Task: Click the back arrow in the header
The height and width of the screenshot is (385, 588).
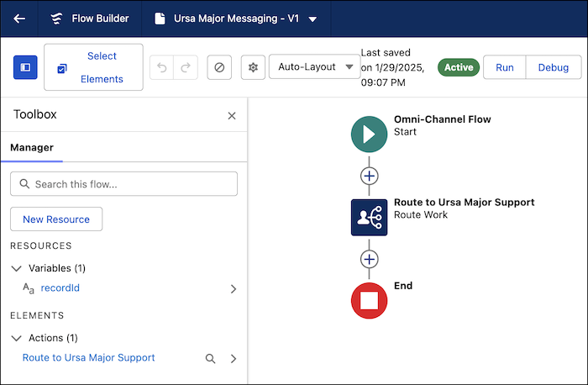Action: (x=19, y=18)
